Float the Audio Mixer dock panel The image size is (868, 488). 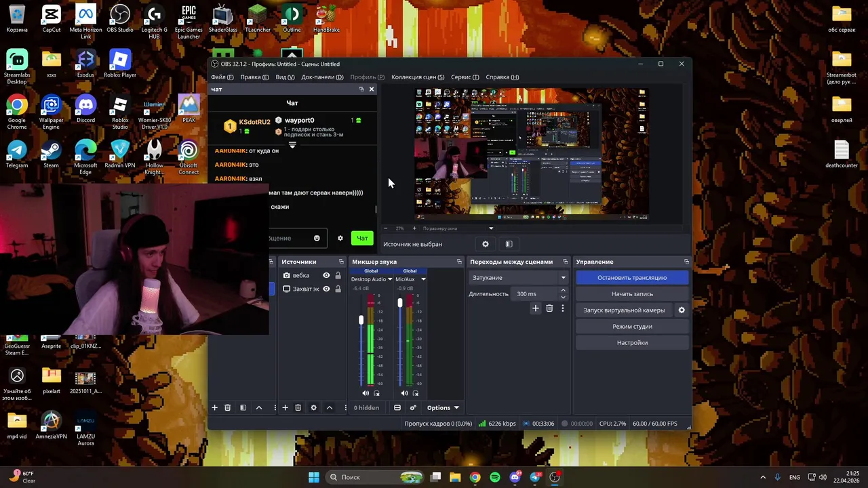(x=459, y=262)
